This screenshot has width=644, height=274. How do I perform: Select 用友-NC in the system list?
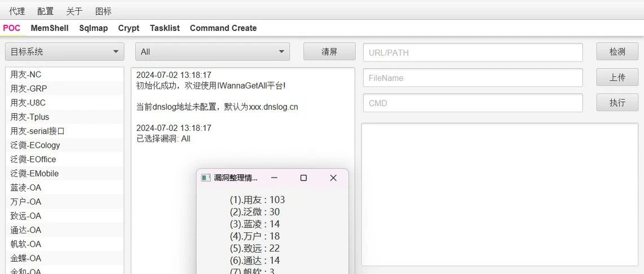[64, 75]
